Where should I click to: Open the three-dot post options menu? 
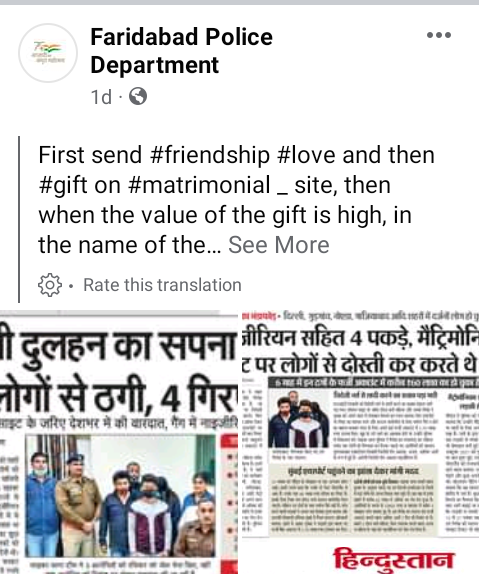coord(439,35)
